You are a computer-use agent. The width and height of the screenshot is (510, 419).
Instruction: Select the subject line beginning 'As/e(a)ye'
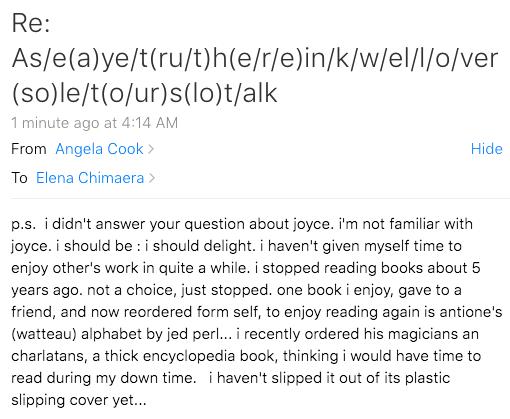pos(255,59)
